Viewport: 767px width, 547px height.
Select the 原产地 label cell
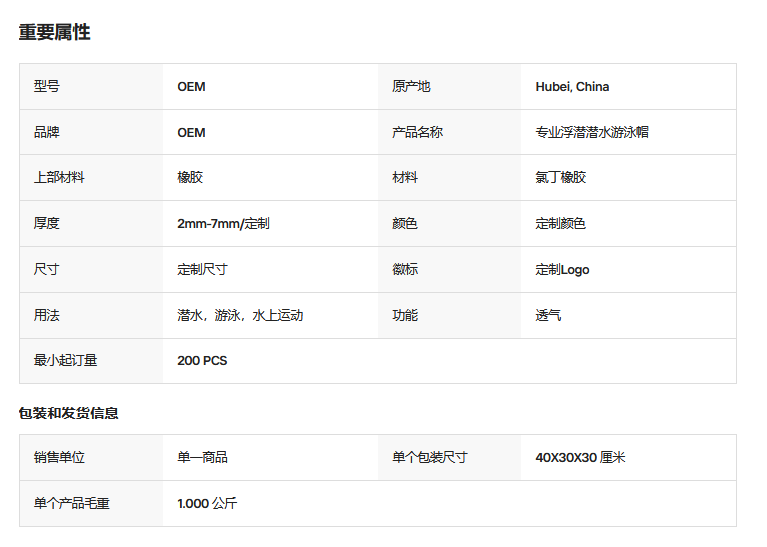point(450,87)
